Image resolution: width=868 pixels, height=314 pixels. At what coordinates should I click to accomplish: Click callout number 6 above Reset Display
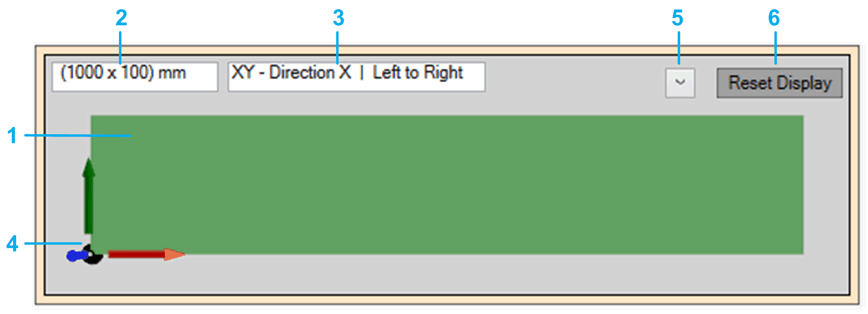click(x=774, y=18)
